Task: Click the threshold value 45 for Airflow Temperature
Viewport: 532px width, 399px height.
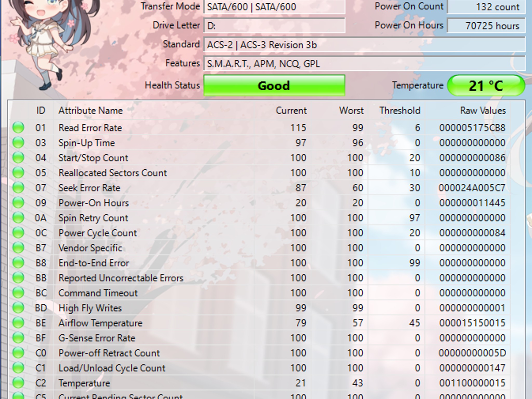Action: tap(415, 323)
